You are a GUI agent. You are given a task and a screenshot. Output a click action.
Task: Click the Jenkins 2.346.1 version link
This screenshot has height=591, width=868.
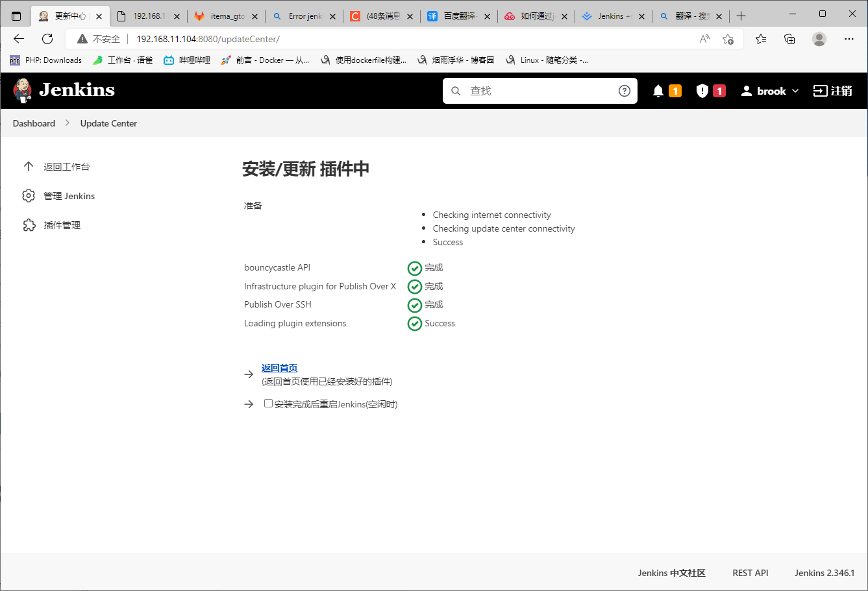[x=825, y=573]
